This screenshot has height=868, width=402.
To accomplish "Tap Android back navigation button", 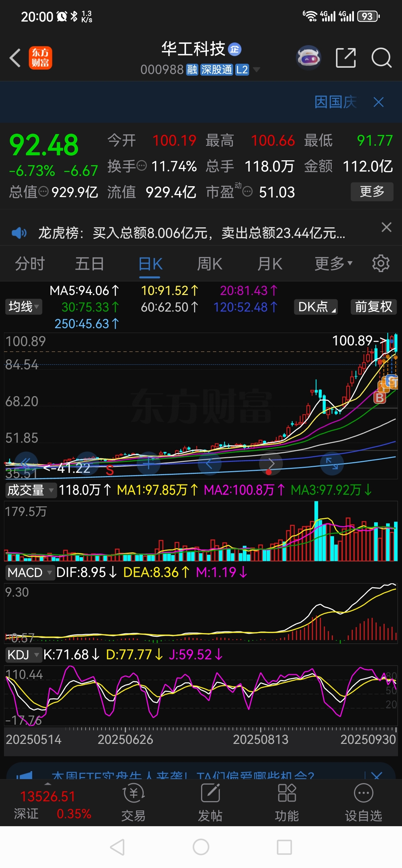I will [118, 847].
